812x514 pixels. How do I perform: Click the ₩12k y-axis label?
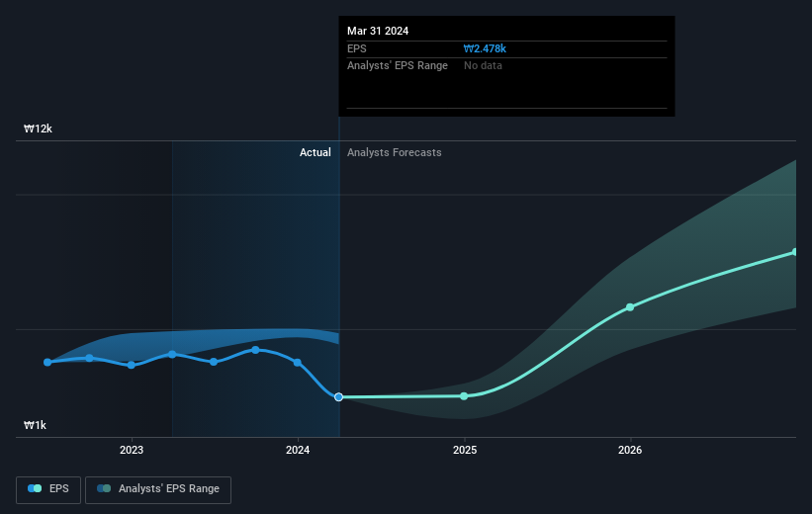point(38,128)
